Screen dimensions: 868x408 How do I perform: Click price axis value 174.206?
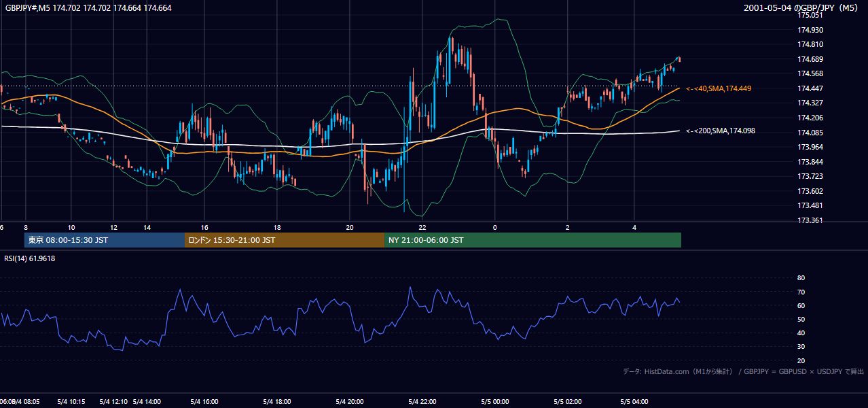(x=810, y=118)
